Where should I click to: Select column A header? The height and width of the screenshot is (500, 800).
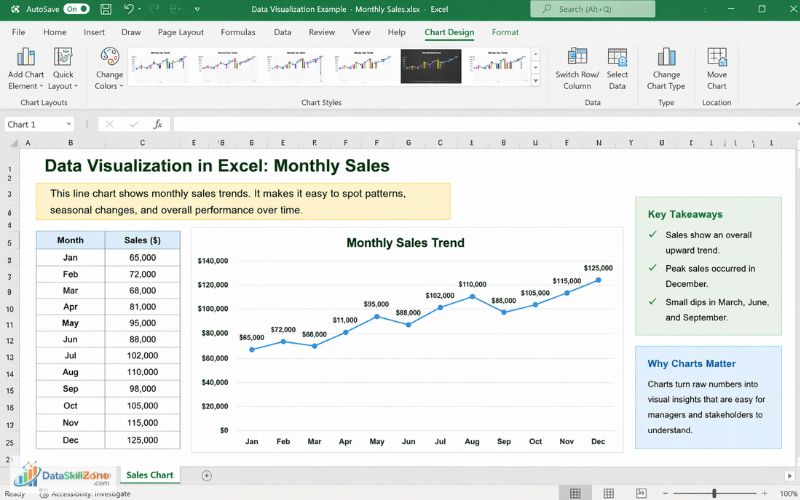(28, 143)
